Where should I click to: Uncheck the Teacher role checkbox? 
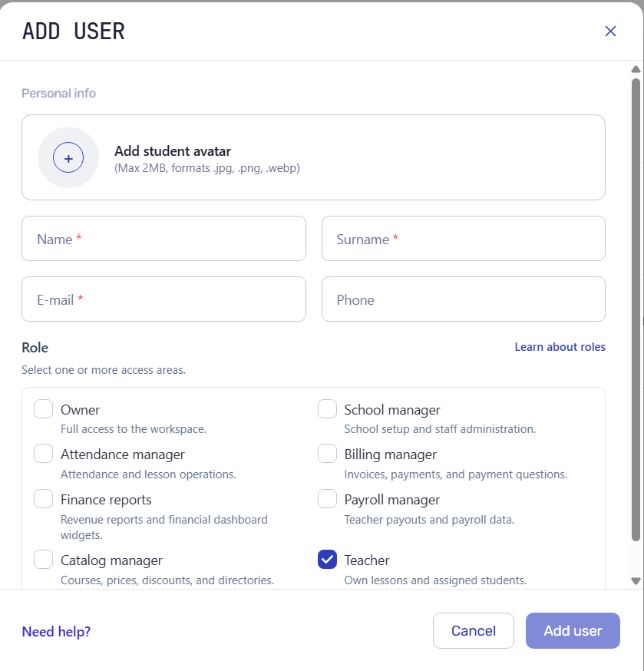(x=327, y=560)
